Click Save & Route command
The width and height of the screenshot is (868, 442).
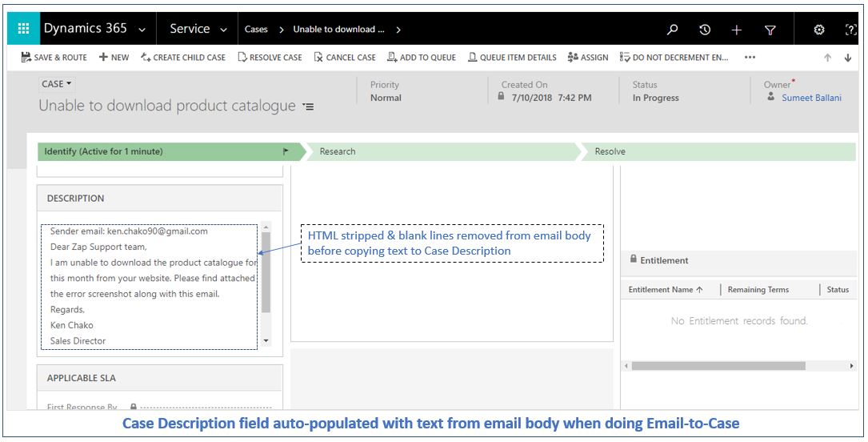click(x=54, y=58)
